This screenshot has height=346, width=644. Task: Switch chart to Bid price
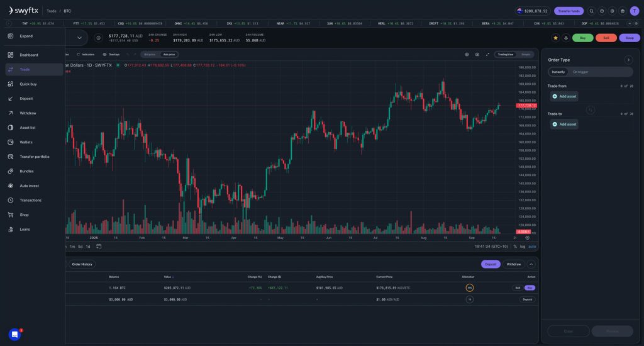(150, 55)
